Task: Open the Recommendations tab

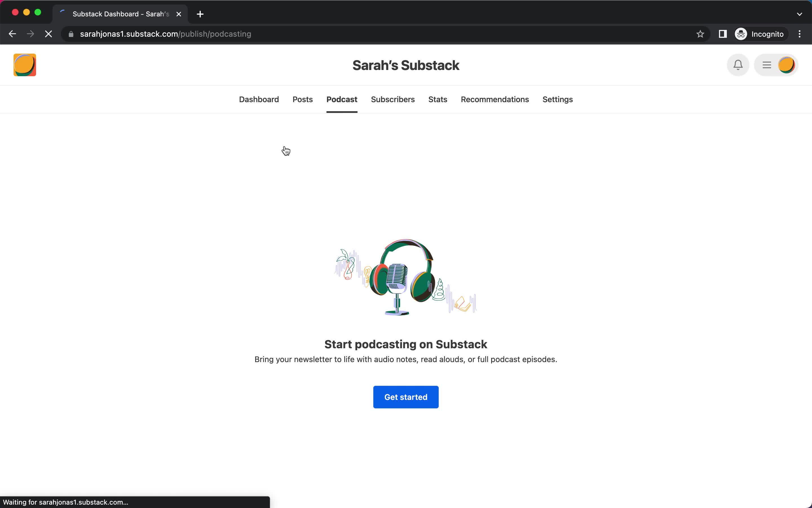Action: click(495, 99)
